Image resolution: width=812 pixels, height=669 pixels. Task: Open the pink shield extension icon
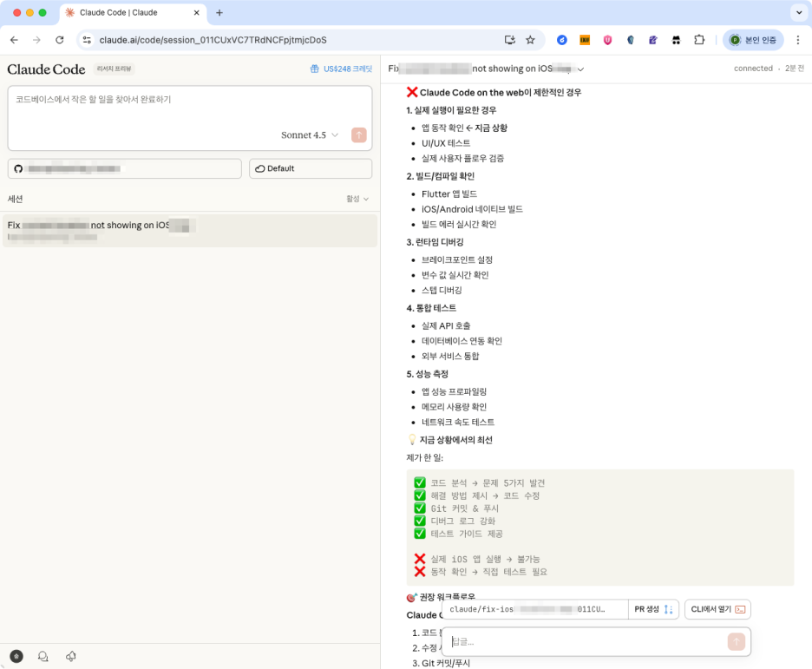607,40
